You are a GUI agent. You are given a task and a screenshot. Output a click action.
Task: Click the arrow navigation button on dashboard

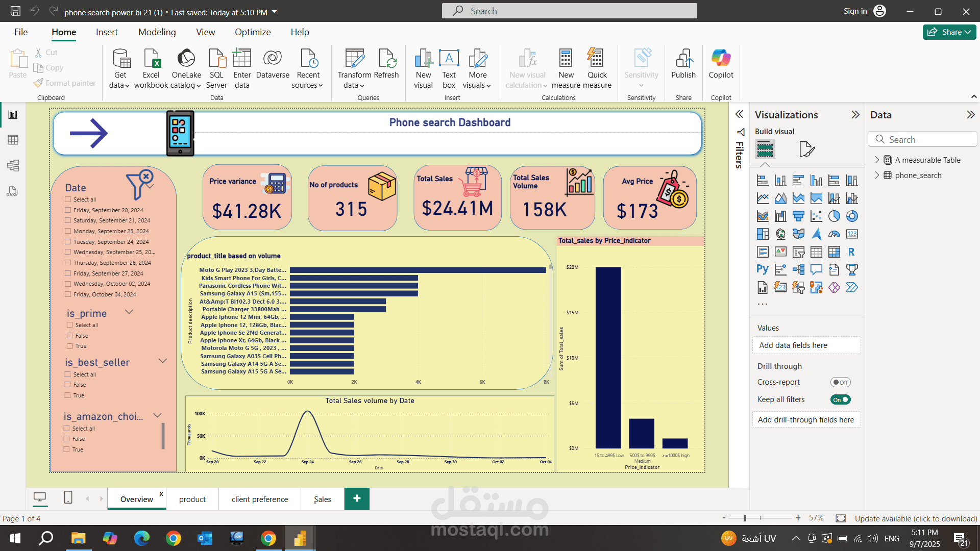[89, 133]
